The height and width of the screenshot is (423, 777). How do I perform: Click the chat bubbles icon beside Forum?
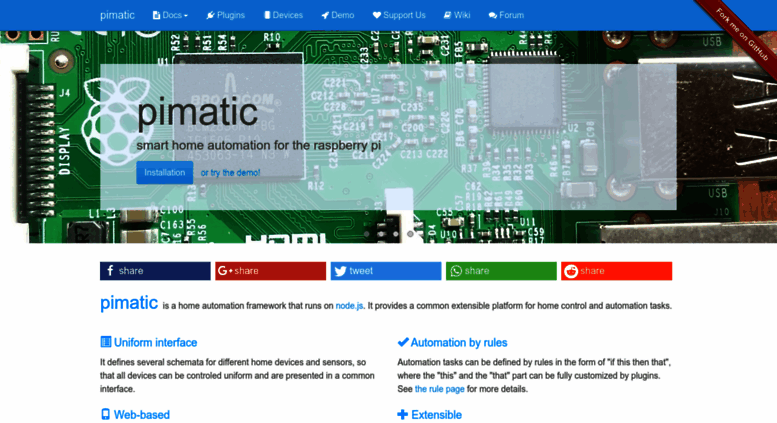(493, 15)
